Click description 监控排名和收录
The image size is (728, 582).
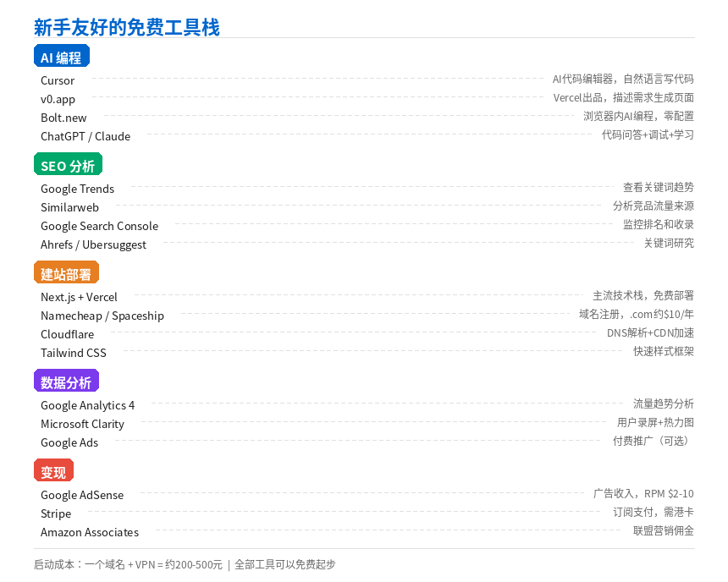(x=659, y=225)
